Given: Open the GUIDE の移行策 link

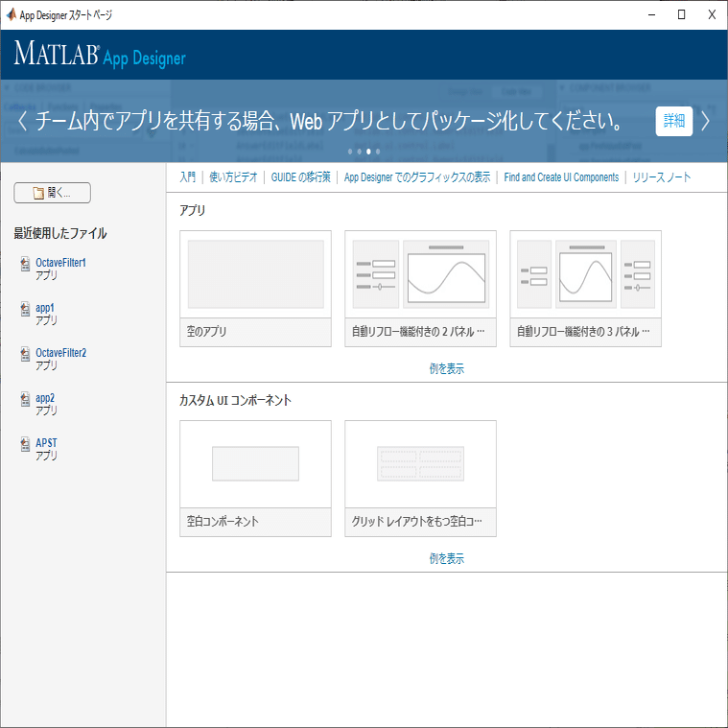Looking at the screenshot, I should pyautogui.click(x=301, y=176).
